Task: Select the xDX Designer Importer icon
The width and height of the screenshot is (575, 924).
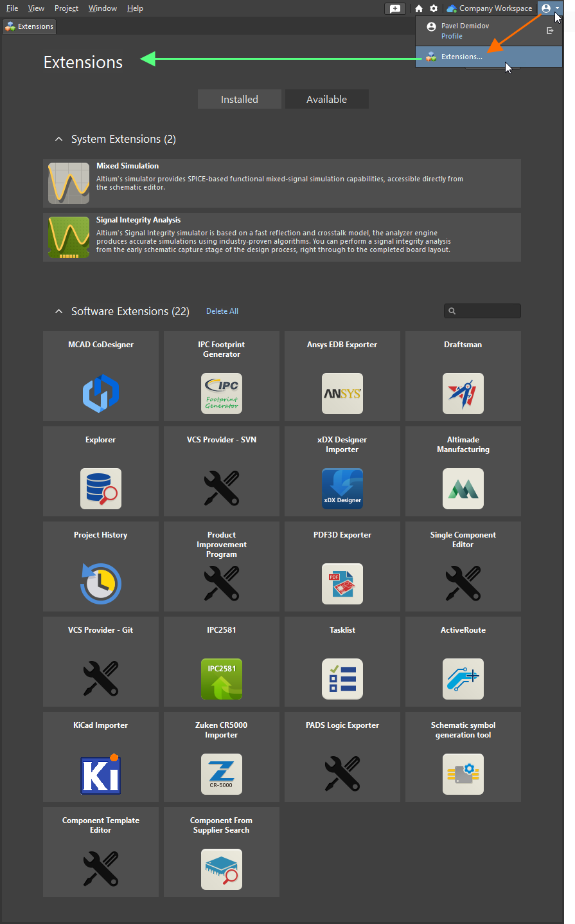Action: pos(342,488)
